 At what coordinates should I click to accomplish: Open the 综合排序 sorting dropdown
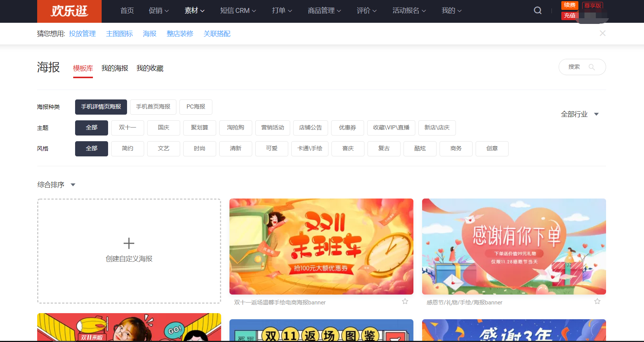click(x=56, y=185)
